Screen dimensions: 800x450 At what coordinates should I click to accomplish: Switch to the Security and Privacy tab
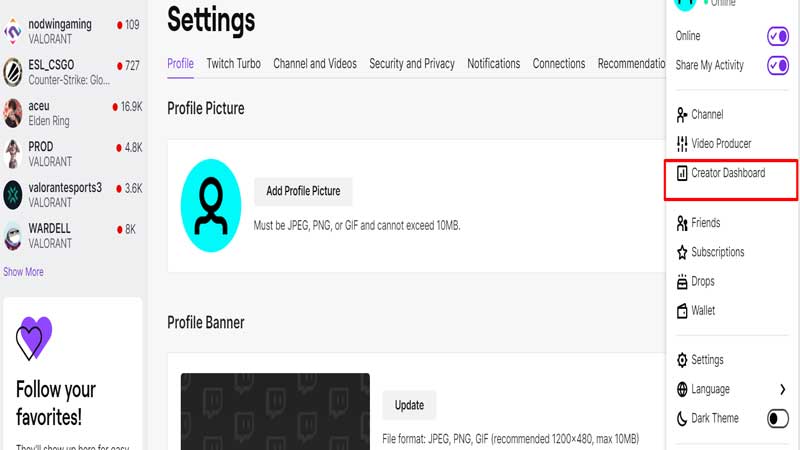click(x=412, y=64)
